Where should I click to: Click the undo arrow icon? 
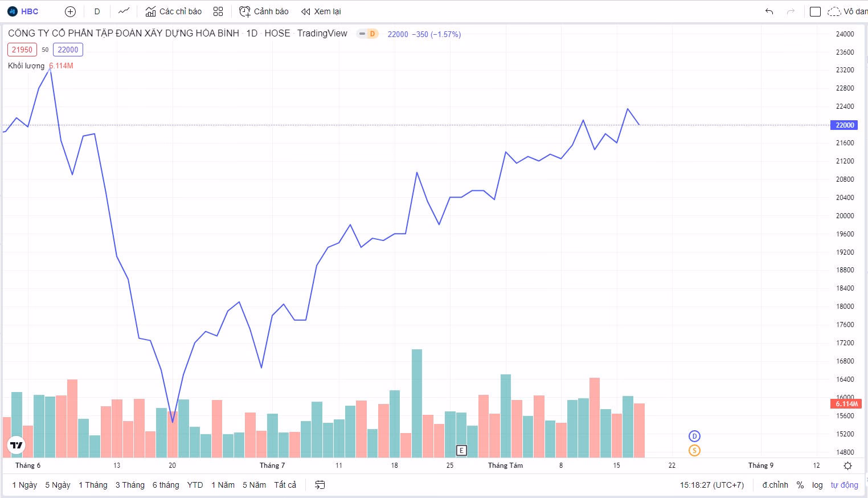click(x=769, y=11)
